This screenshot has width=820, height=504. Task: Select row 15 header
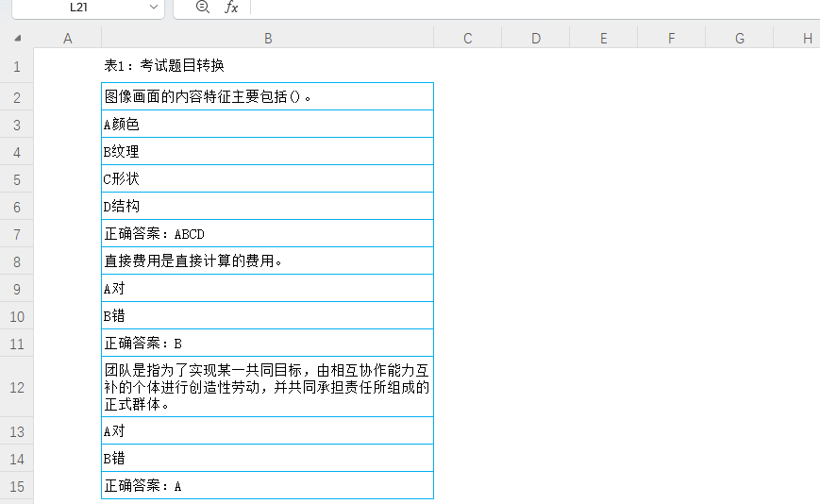(x=17, y=487)
